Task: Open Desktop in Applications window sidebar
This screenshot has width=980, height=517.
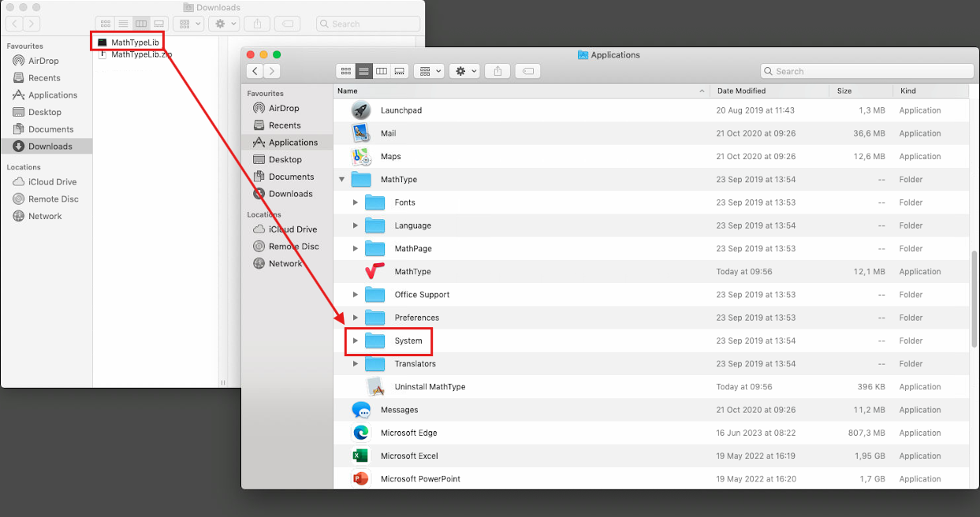Action: click(x=284, y=159)
